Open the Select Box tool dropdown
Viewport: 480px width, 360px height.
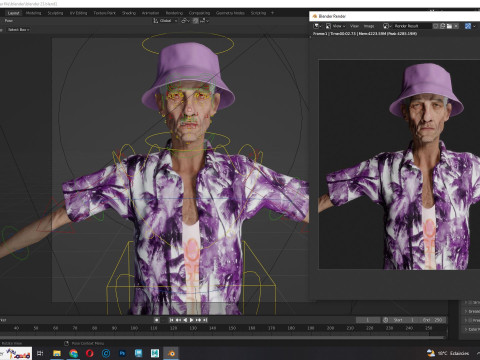coord(18,30)
